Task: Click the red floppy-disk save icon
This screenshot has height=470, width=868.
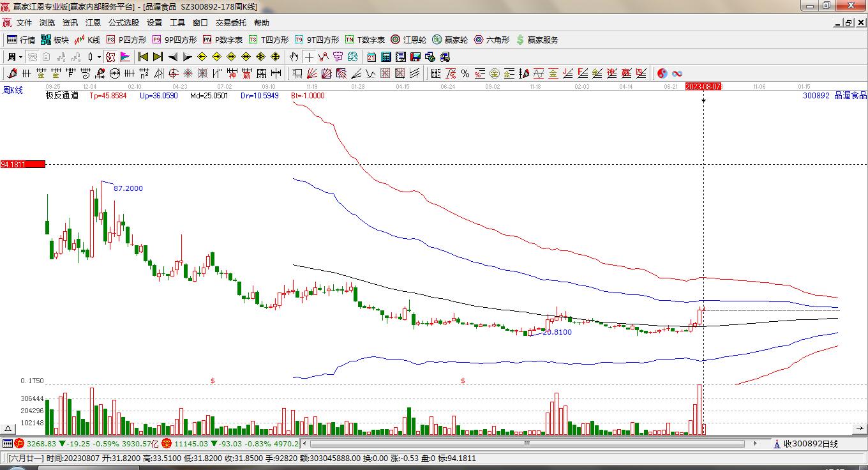Action: coord(415,57)
